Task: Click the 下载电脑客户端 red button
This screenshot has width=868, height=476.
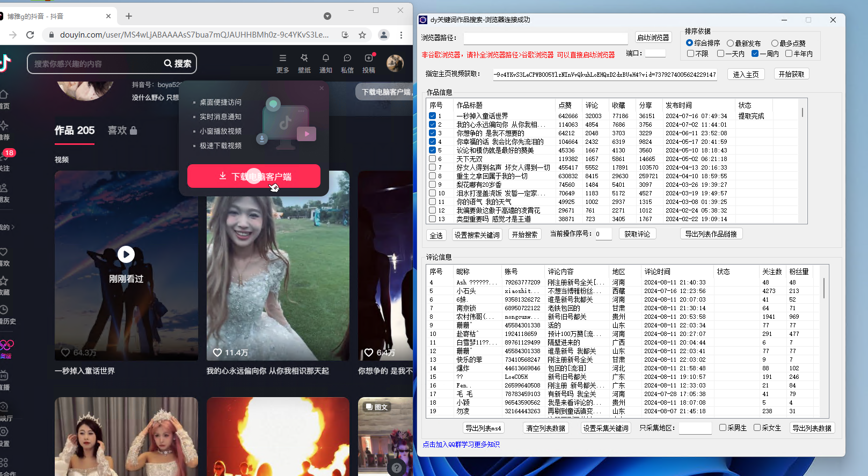Action: point(254,176)
